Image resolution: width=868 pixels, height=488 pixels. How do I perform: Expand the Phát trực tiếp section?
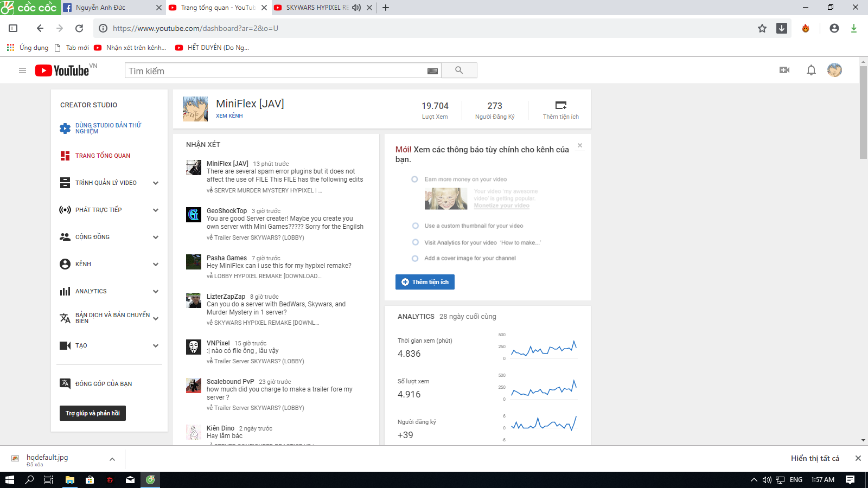point(156,210)
